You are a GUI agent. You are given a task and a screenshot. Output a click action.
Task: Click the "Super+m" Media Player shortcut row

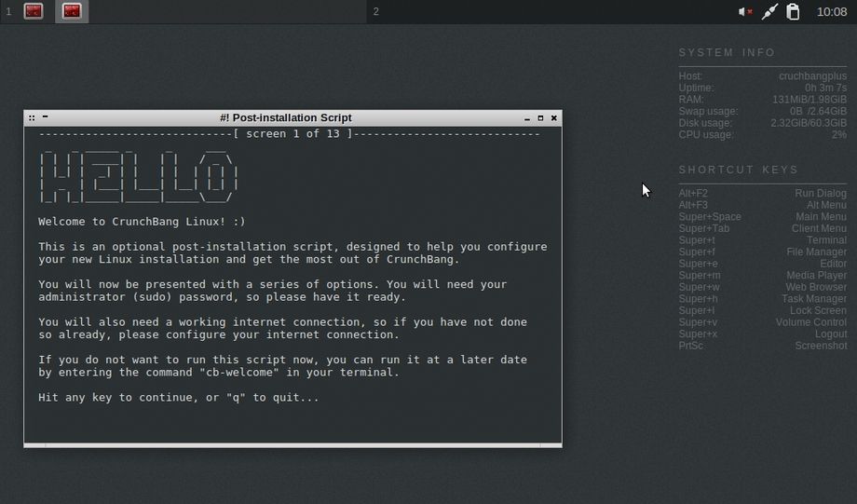pyautogui.click(x=762, y=276)
